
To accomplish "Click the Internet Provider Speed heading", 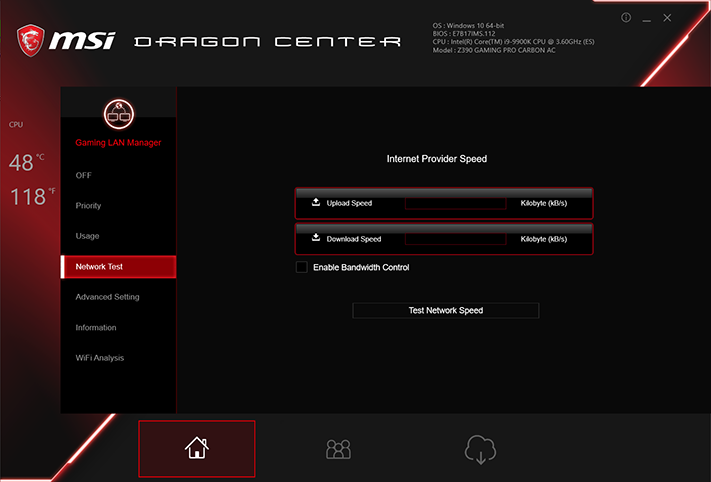I will [437, 159].
